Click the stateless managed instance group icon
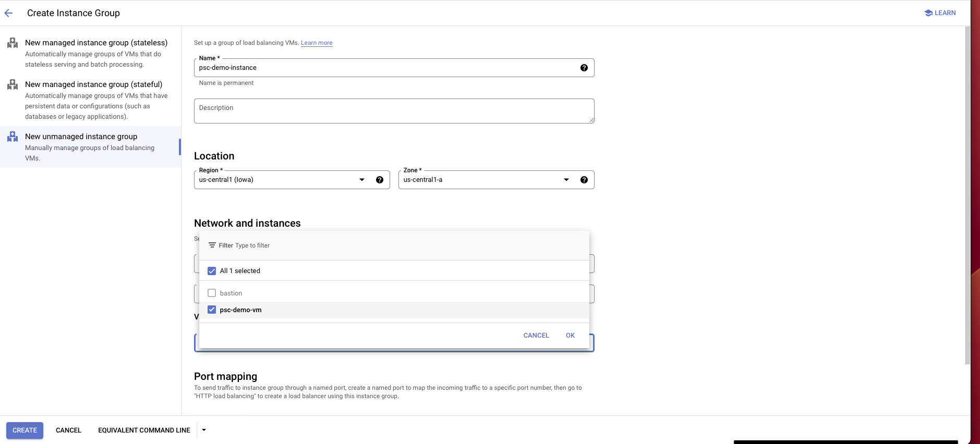The width and height of the screenshot is (980, 444). click(13, 43)
